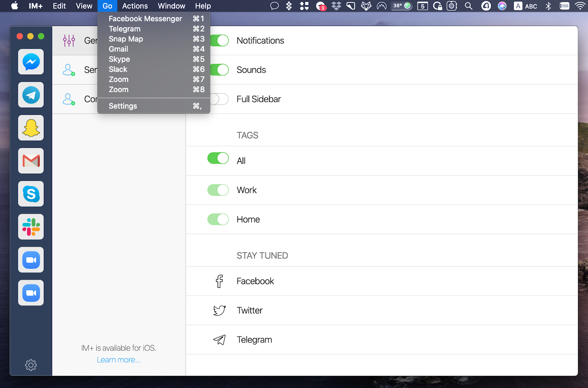Screen dimensions: 588x388
Task: Enable the Full Sidebar toggle
Action: (x=219, y=99)
